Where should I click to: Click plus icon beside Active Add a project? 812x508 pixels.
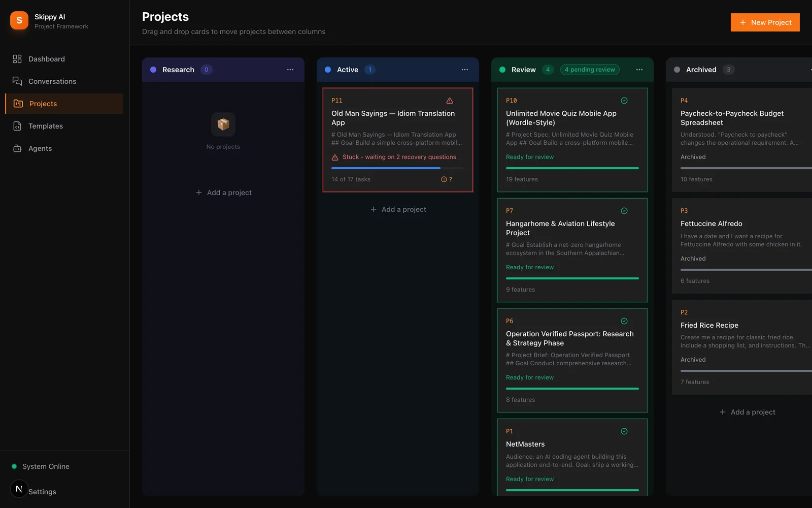[x=374, y=209]
